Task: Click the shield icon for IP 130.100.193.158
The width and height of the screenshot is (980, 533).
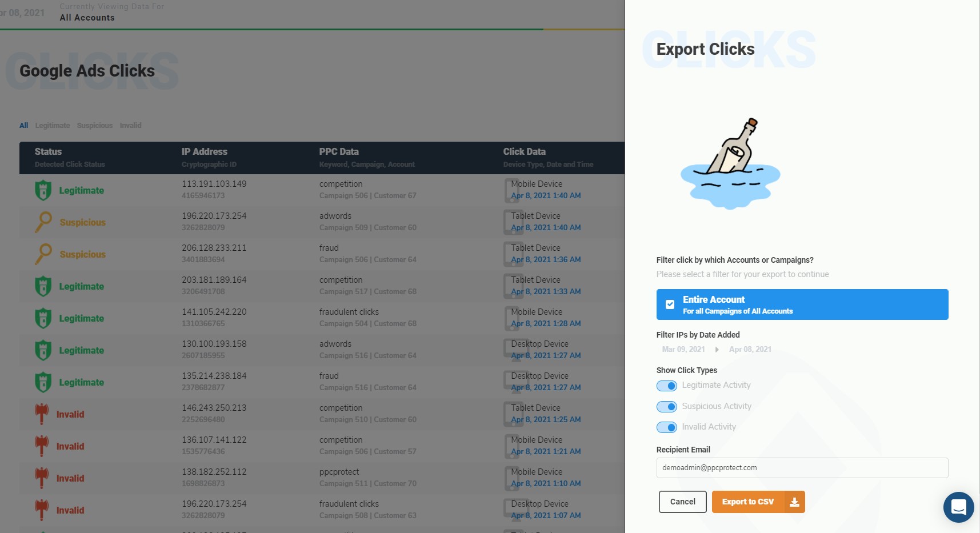Action: coord(43,350)
